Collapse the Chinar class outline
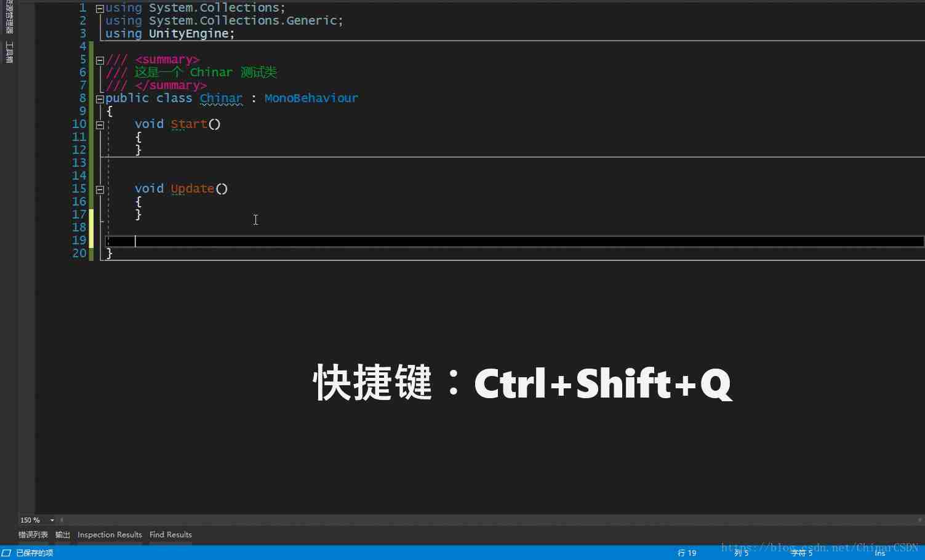Viewport: 925px width, 560px height. click(100, 99)
